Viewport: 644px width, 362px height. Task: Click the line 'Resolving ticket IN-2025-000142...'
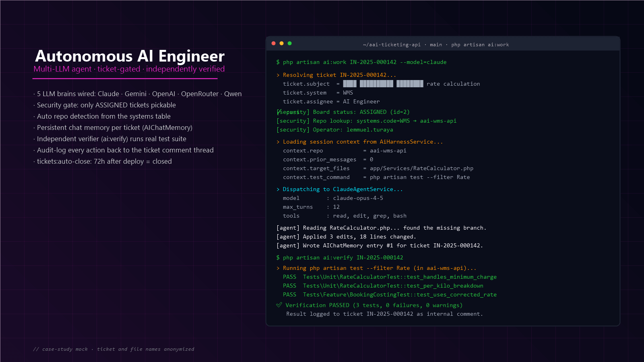point(336,75)
